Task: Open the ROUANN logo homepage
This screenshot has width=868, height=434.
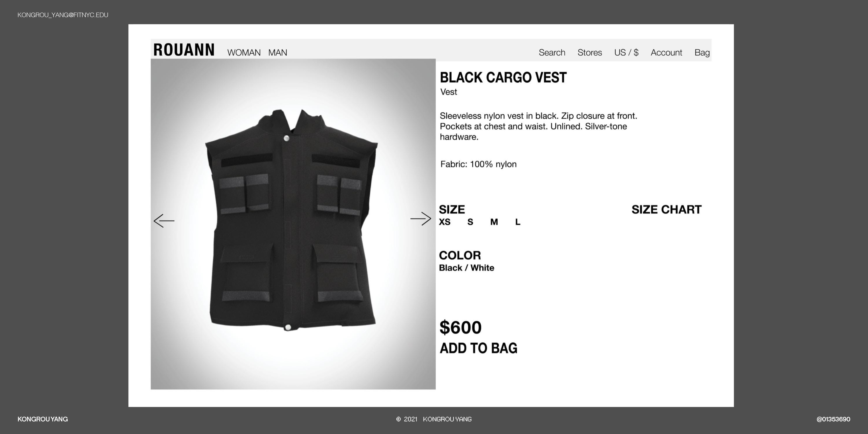Action: tap(184, 50)
